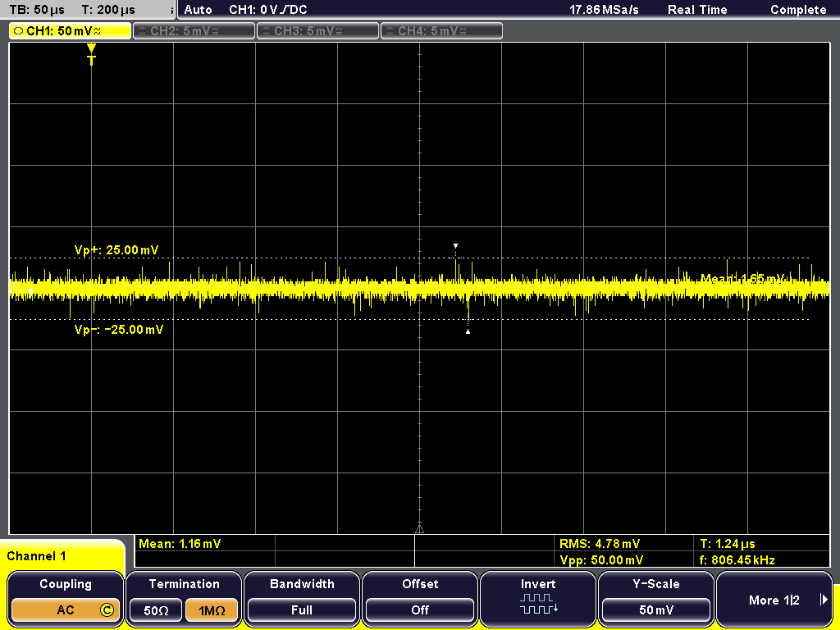Toggle Offset Off setting
This screenshot has height=630, width=840.
coord(419,609)
